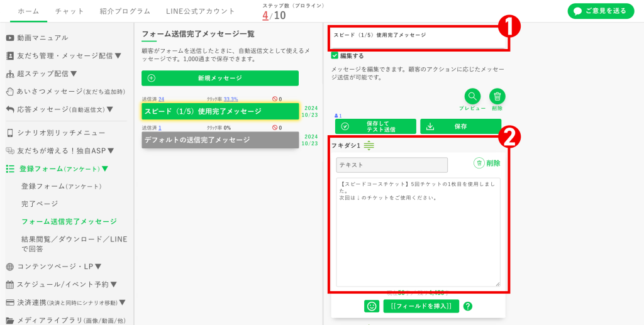Click the 保存 button

pos(460,126)
